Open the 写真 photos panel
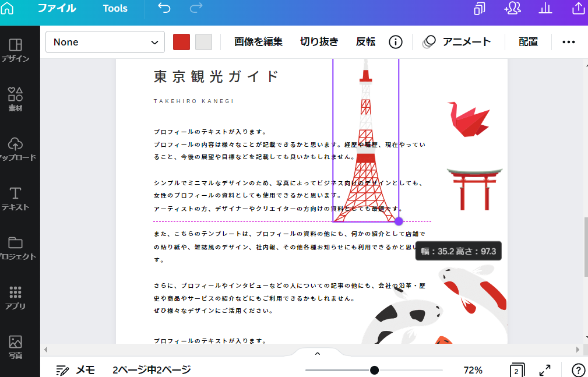Image resolution: width=588 pixels, height=377 pixels. [15, 347]
